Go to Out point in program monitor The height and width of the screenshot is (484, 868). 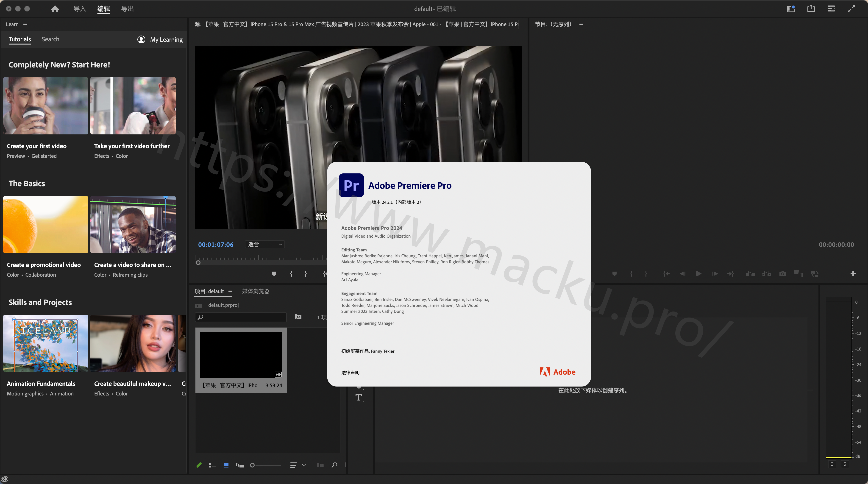[x=731, y=274]
